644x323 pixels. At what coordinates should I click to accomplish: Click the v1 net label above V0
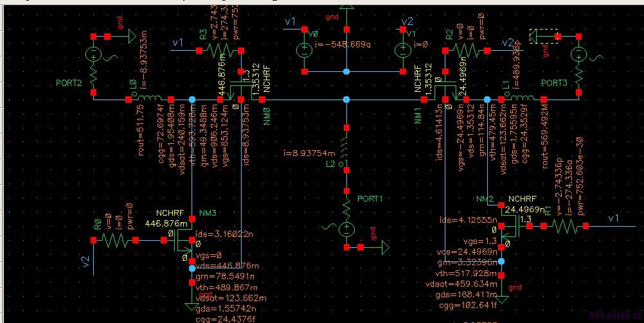290,22
